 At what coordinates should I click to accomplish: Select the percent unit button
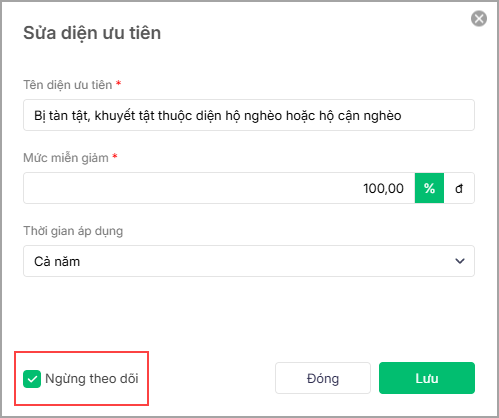click(x=429, y=188)
